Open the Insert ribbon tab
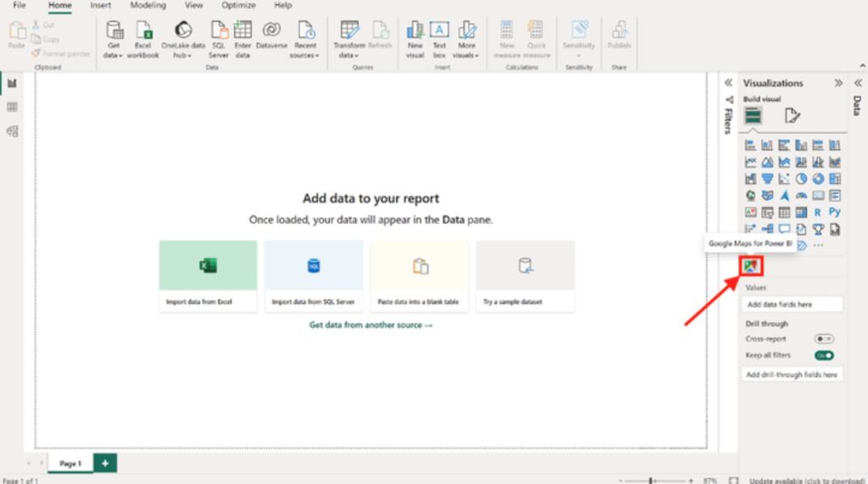868x484 pixels. [x=100, y=5]
